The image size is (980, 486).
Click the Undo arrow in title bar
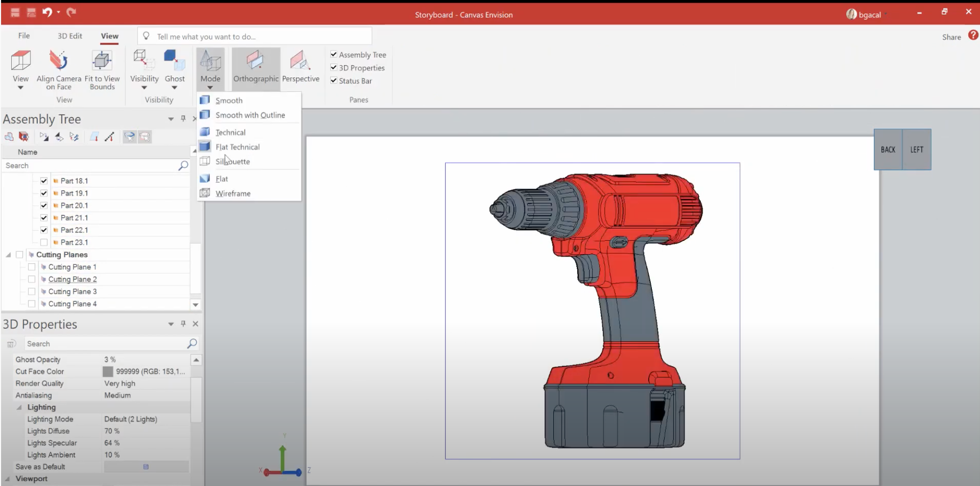(x=47, y=12)
